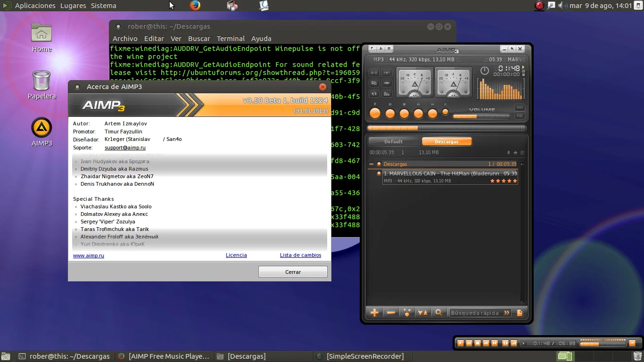
Task: Click previous track in mini tray player
Action: point(486,343)
